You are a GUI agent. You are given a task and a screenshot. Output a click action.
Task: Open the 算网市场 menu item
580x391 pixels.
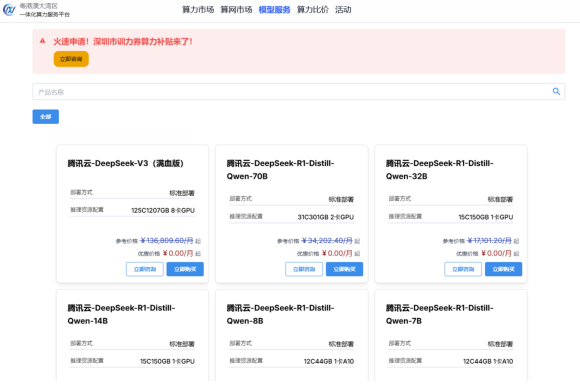click(x=236, y=10)
